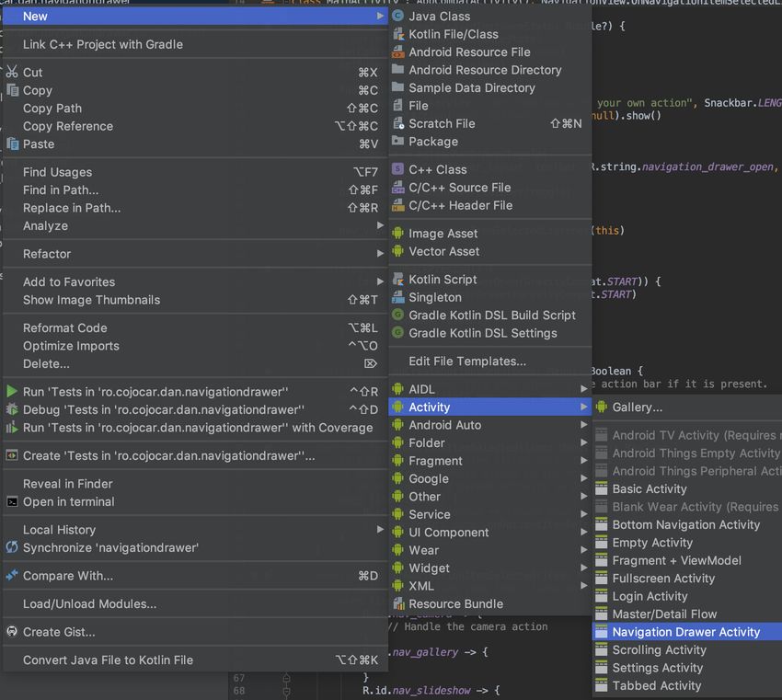782x700 pixels.
Task: Click the Cut scissors icon
Action: 12,72
